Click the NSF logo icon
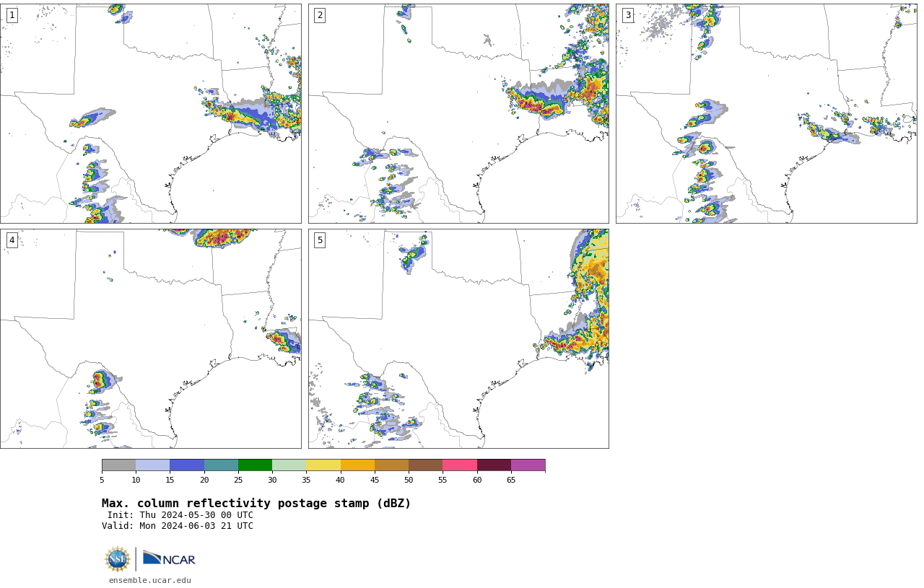Image resolution: width=924 pixels, height=588 pixels. click(118, 559)
